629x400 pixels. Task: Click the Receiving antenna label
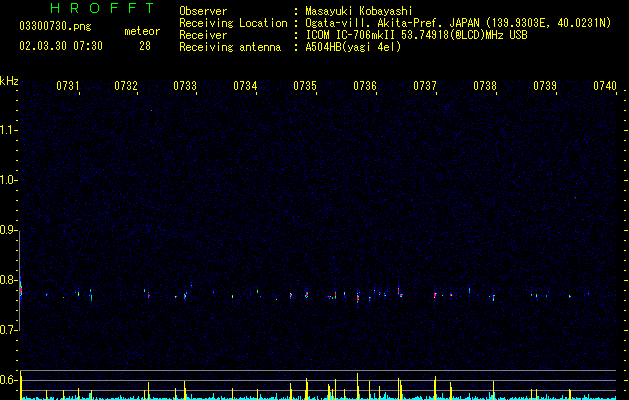(230, 47)
